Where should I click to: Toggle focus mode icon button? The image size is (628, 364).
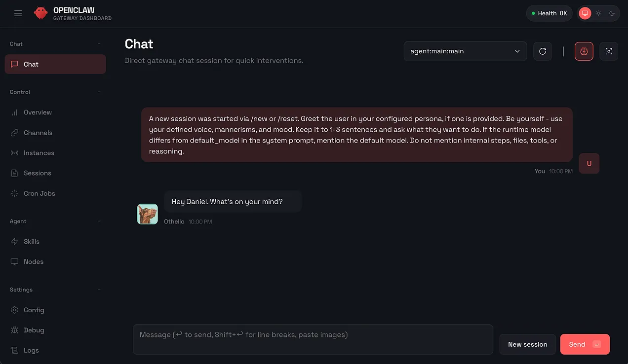pyautogui.click(x=609, y=51)
